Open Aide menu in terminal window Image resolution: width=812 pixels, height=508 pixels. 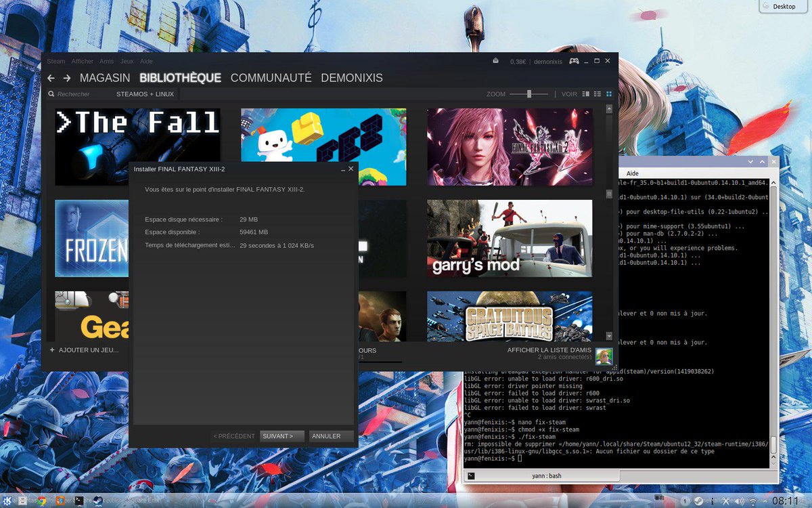coord(633,173)
